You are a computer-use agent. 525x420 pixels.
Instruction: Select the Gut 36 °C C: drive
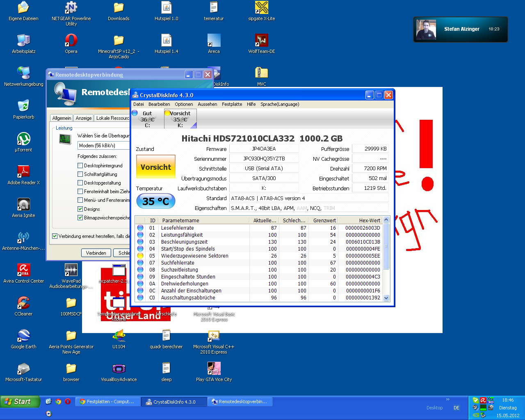[x=147, y=119]
